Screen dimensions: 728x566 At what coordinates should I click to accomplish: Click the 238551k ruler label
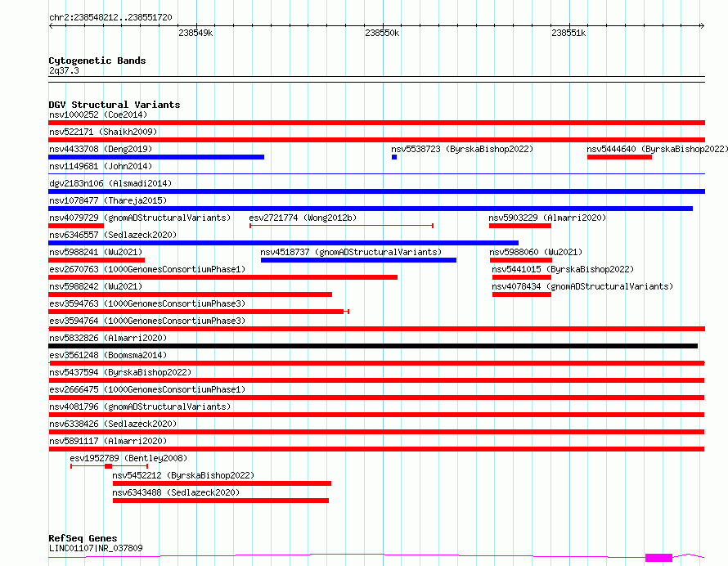coord(568,33)
